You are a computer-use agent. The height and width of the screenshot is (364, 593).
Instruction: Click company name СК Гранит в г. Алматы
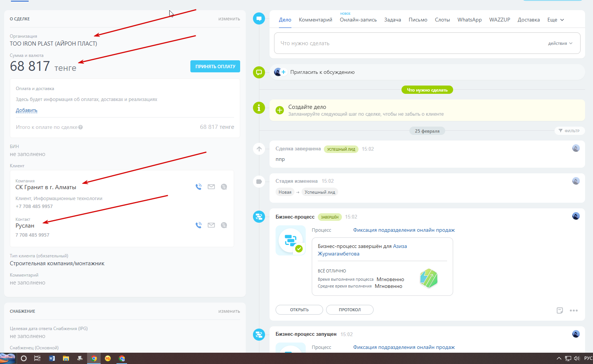point(46,187)
